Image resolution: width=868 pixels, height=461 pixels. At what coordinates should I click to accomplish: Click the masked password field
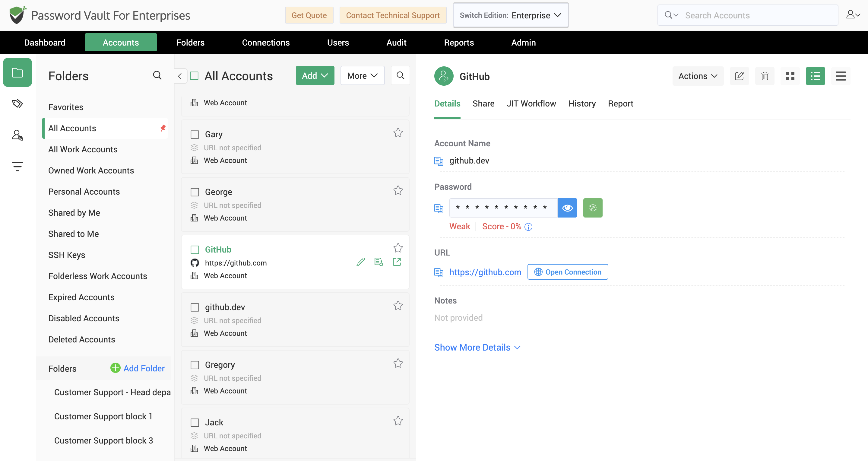pos(503,208)
